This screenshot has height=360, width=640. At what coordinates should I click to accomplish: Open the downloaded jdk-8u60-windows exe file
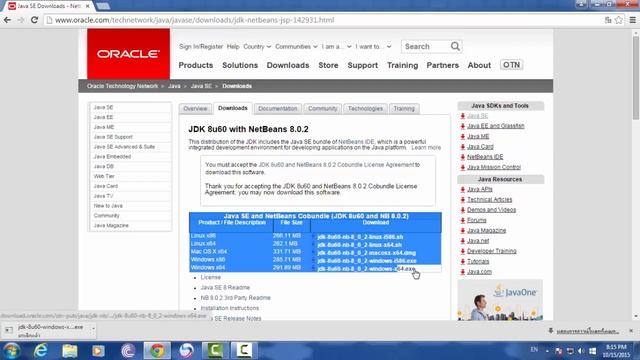pyautogui.click(x=47, y=330)
